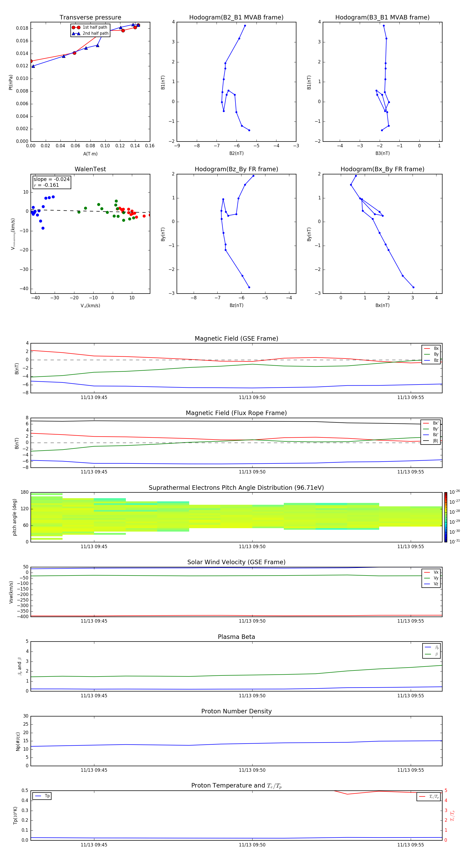Click the 'Pt(nPa)' y-axis label

click(11, 82)
